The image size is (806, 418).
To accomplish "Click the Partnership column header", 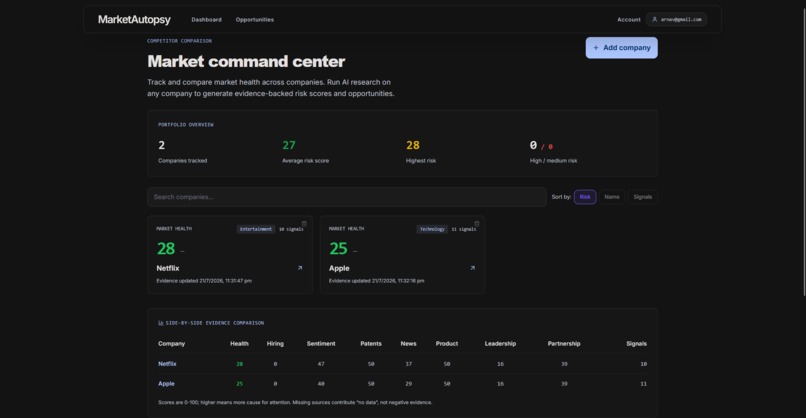I will [x=564, y=343].
